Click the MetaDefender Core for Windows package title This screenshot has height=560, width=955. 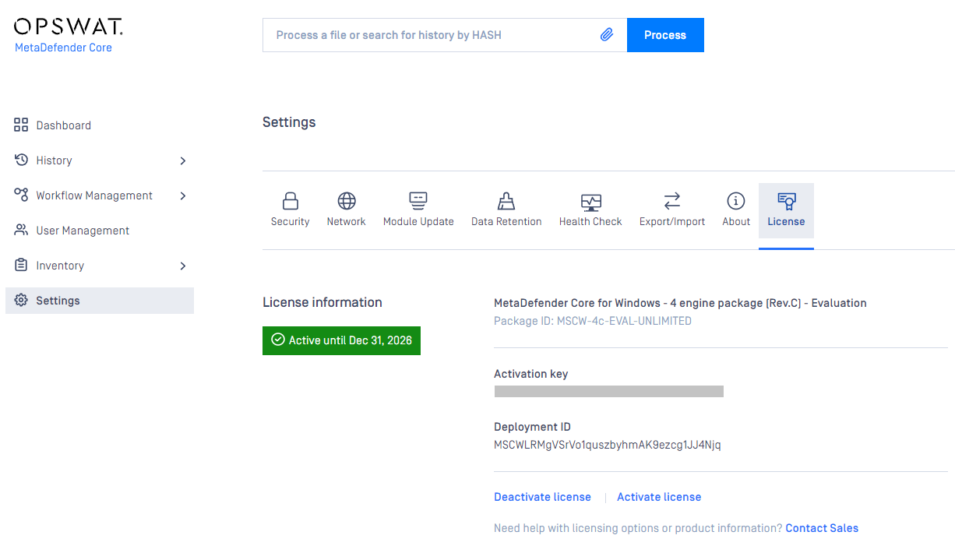(680, 303)
